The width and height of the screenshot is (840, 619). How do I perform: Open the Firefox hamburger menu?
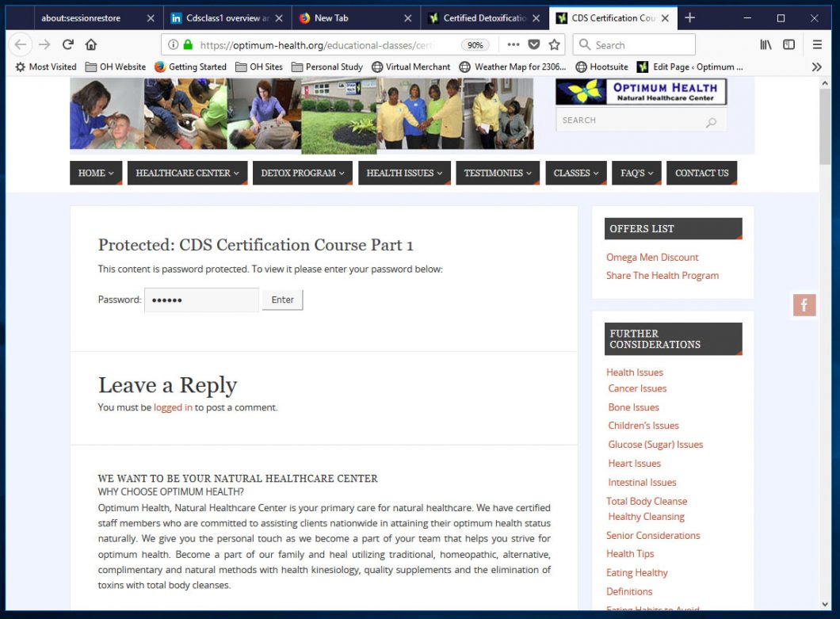(x=817, y=45)
